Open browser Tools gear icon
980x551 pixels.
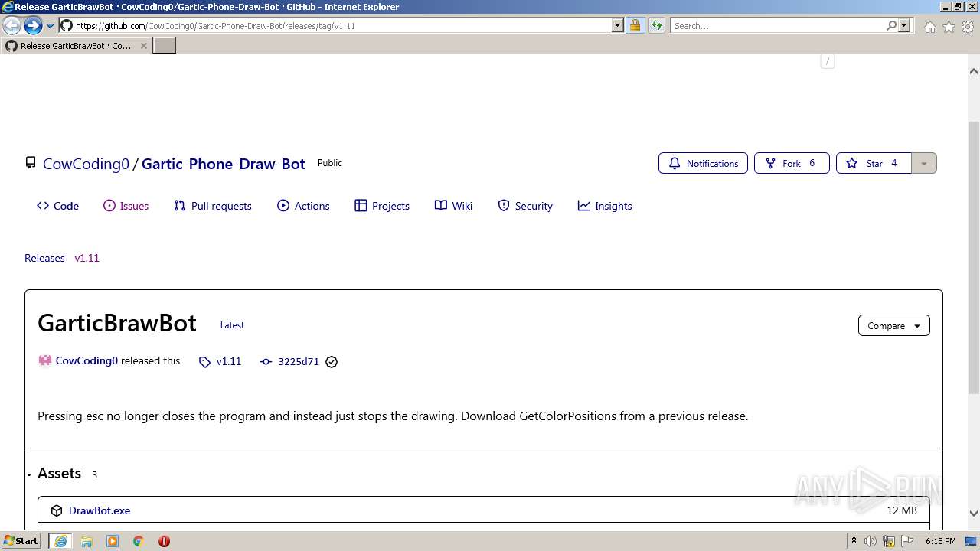(967, 27)
